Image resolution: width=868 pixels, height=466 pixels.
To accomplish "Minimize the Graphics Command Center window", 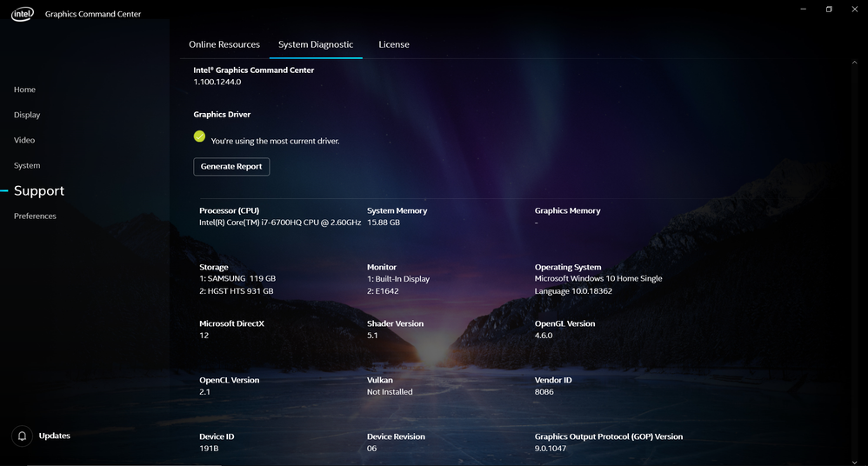I will (804, 10).
